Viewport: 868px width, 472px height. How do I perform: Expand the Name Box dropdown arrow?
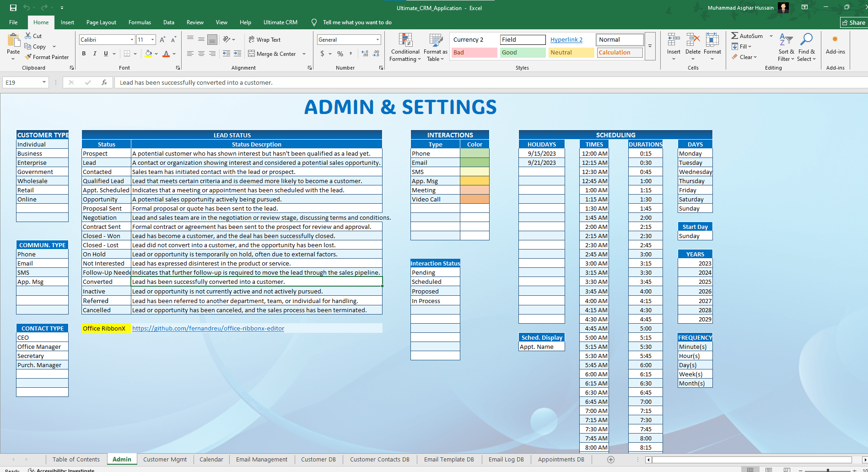pos(44,82)
